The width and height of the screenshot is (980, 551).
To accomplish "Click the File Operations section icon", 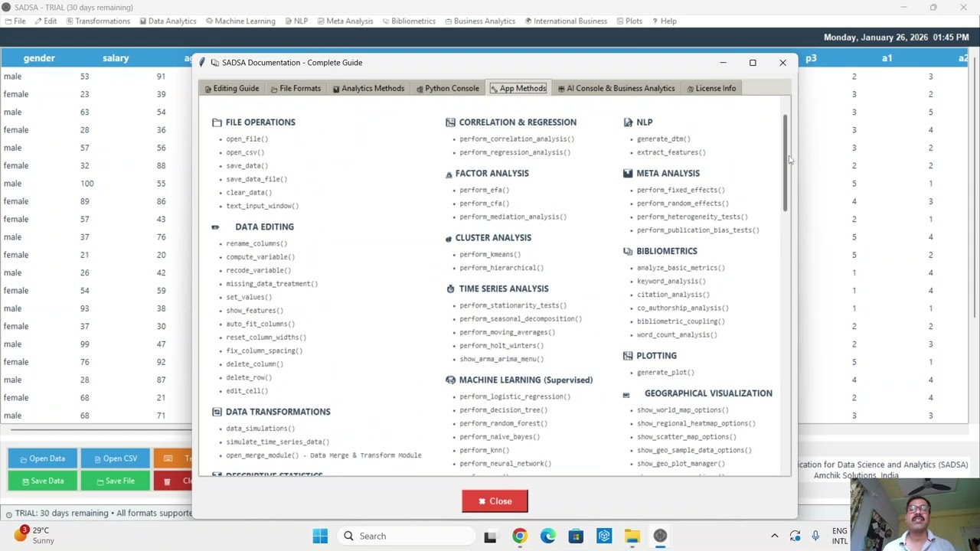I will 217,122.
